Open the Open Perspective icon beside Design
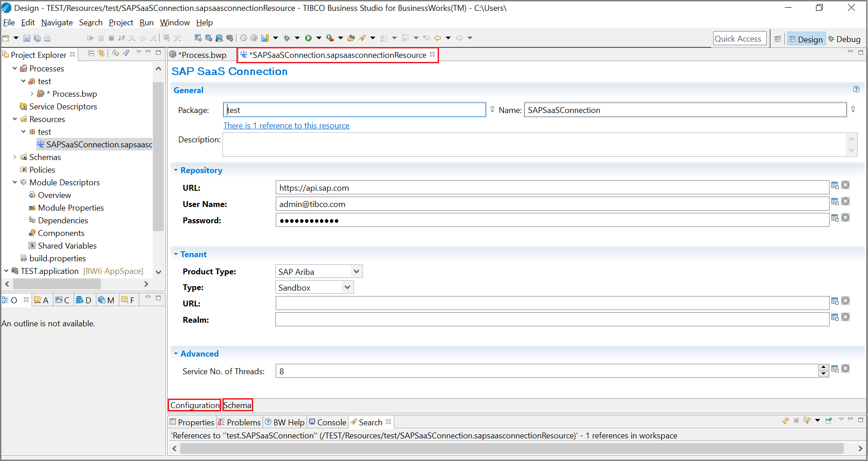Image resolution: width=868 pixels, height=461 pixels. 778,39
